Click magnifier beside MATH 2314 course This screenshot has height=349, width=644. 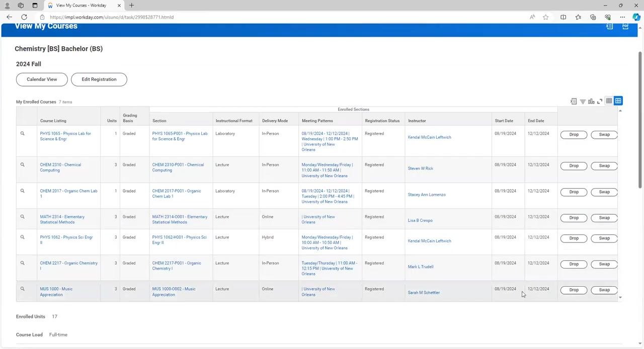22,217
